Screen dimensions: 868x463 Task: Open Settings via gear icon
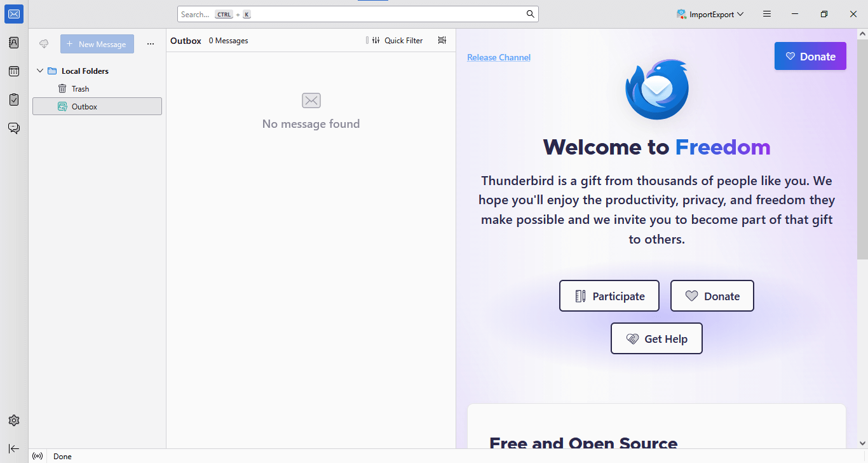[14, 420]
